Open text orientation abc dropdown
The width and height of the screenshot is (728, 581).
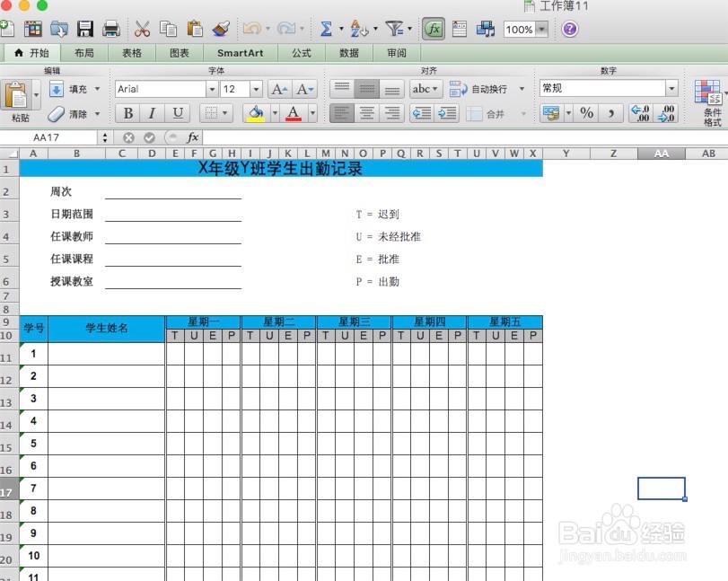[425, 89]
